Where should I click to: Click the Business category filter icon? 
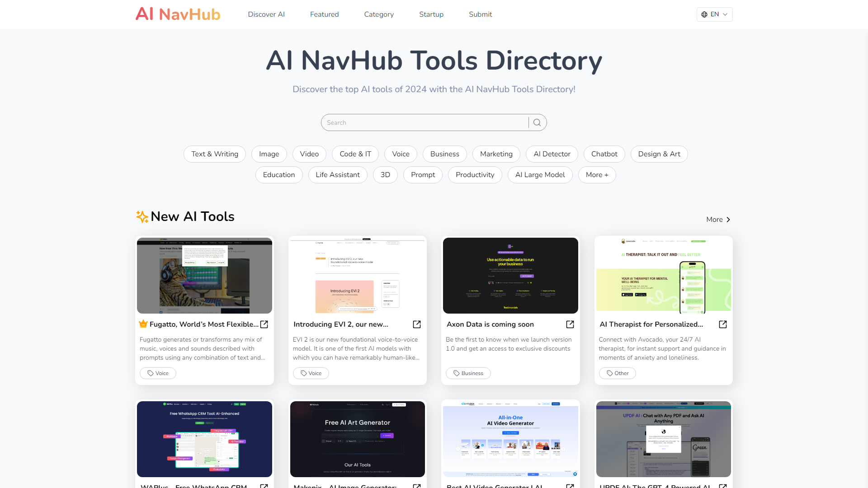point(444,153)
